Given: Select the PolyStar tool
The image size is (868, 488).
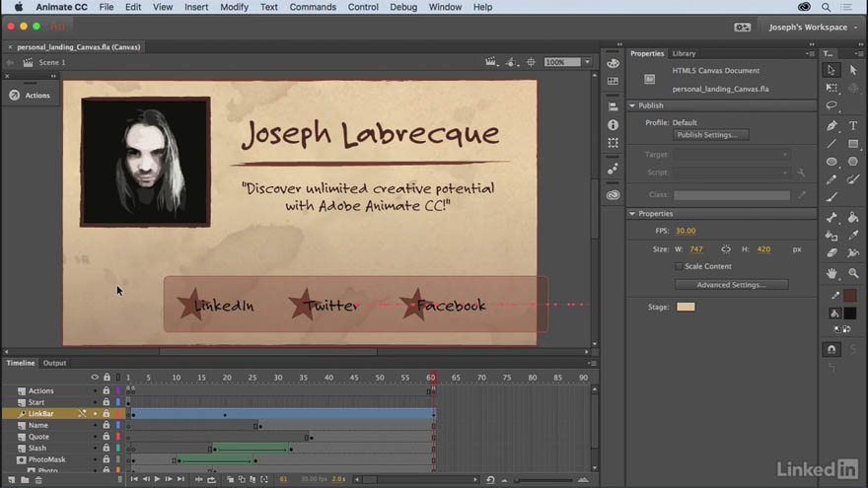Looking at the screenshot, I should coord(853,162).
